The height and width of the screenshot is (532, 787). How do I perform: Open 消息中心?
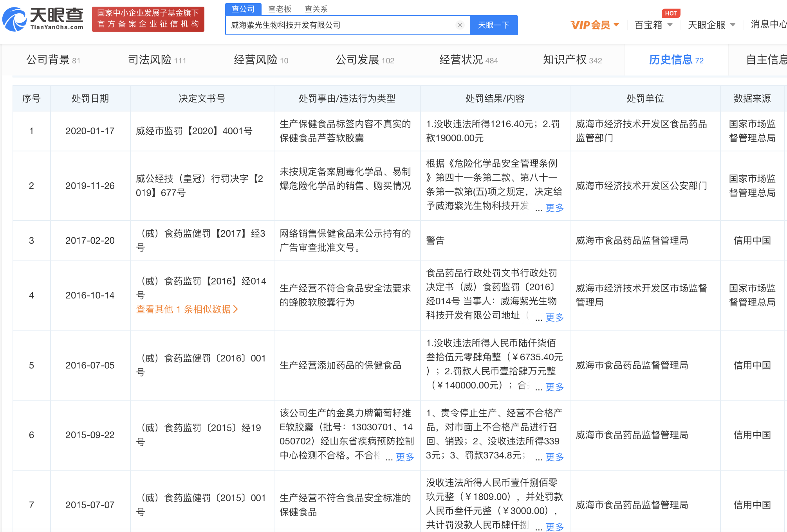click(x=769, y=24)
